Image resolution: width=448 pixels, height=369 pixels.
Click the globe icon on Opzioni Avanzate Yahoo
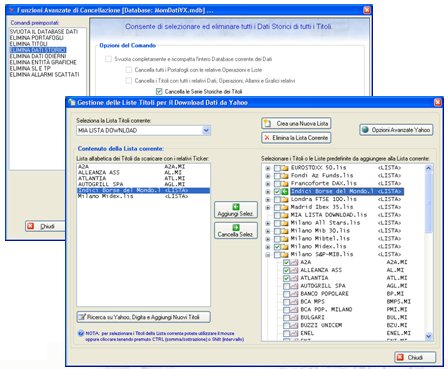(366, 130)
